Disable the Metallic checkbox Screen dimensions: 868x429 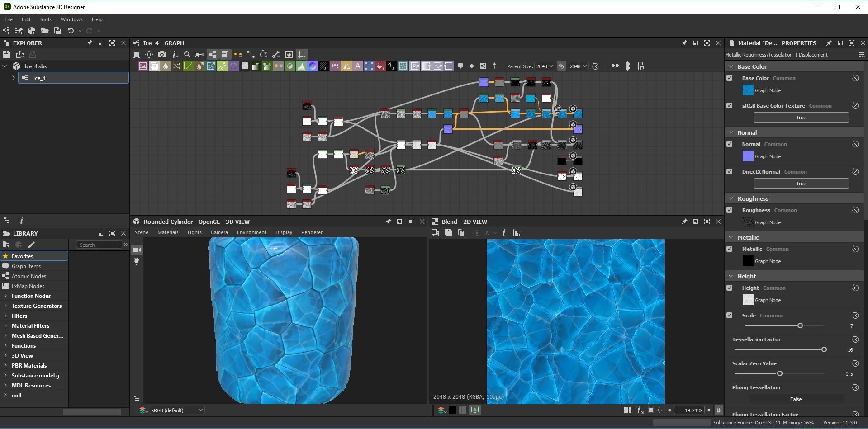coord(729,249)
